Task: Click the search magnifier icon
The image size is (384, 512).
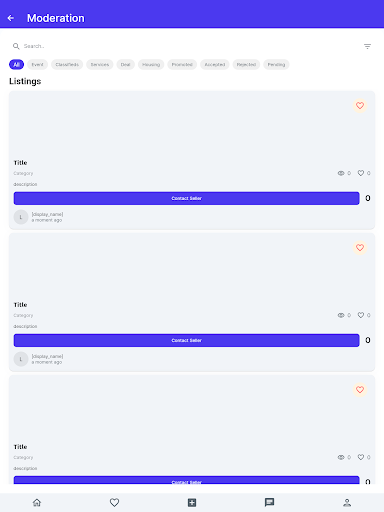Action: pos(16,46)
